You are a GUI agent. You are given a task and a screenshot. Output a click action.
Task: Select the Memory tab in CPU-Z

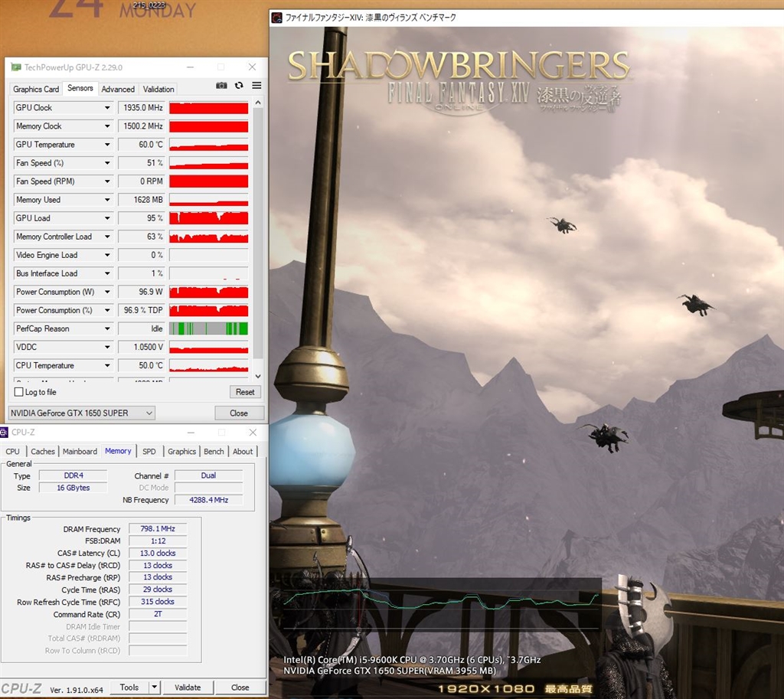click(x=118, y=450)
